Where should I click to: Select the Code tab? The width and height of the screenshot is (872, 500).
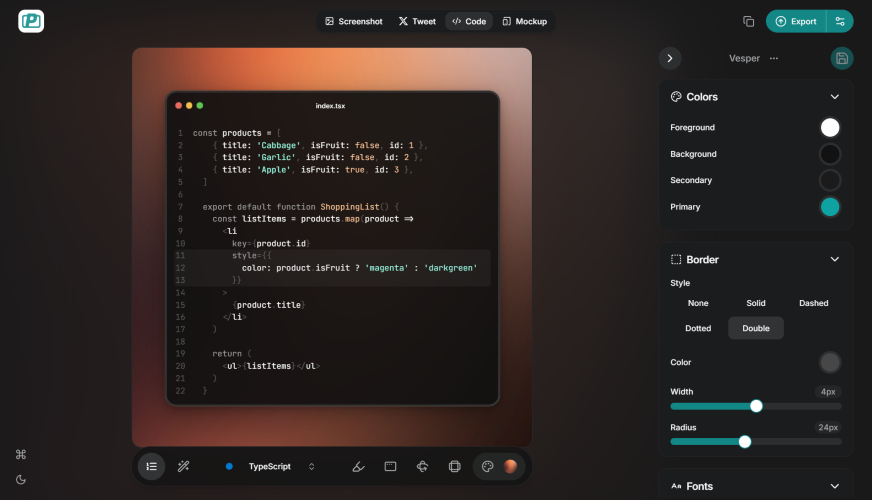click(x=469, y=21)
